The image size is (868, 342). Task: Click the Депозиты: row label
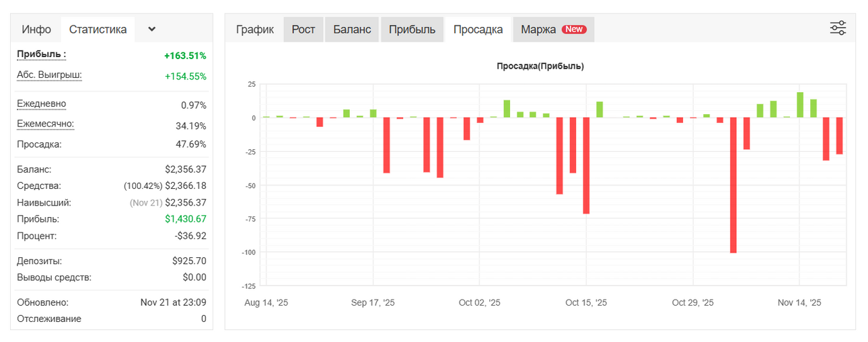pyautogui.click(x=40, y=261)
